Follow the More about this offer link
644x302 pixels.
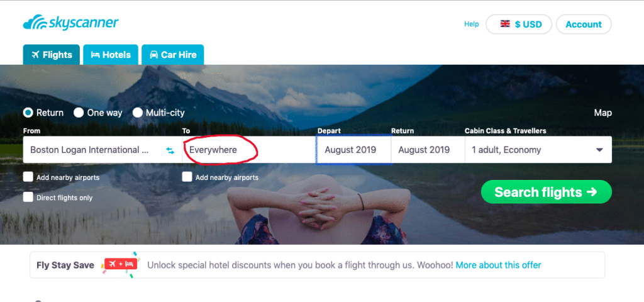point(498,265)
